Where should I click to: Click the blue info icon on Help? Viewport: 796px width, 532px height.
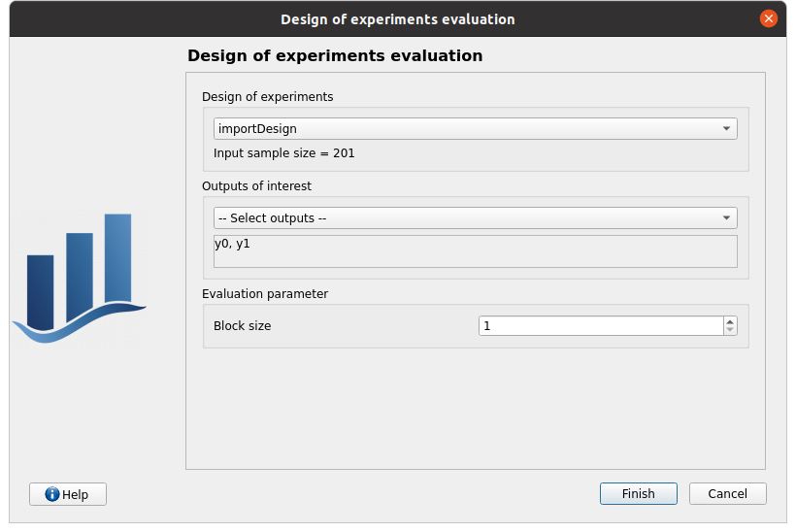pyautogui.click(x=52, y=494)
